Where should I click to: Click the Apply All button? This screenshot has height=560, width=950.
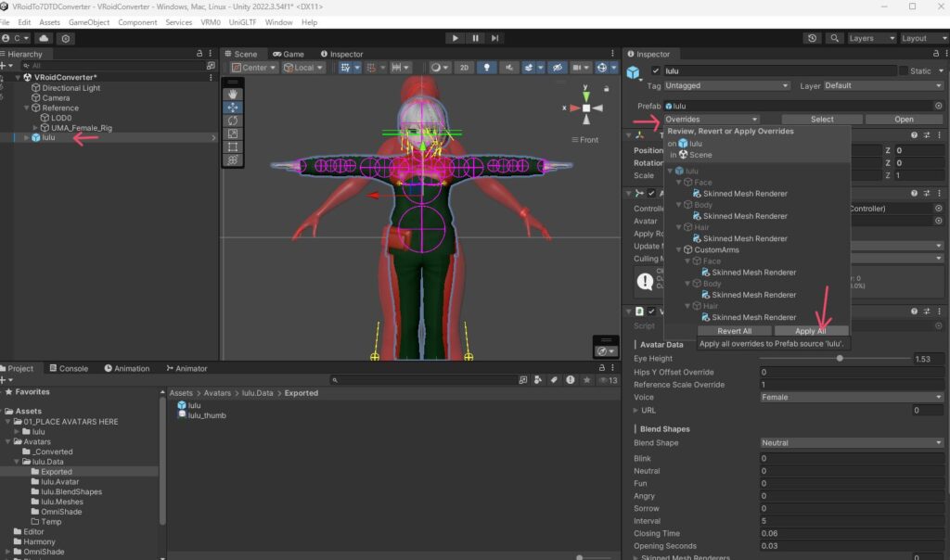[810, 331]
